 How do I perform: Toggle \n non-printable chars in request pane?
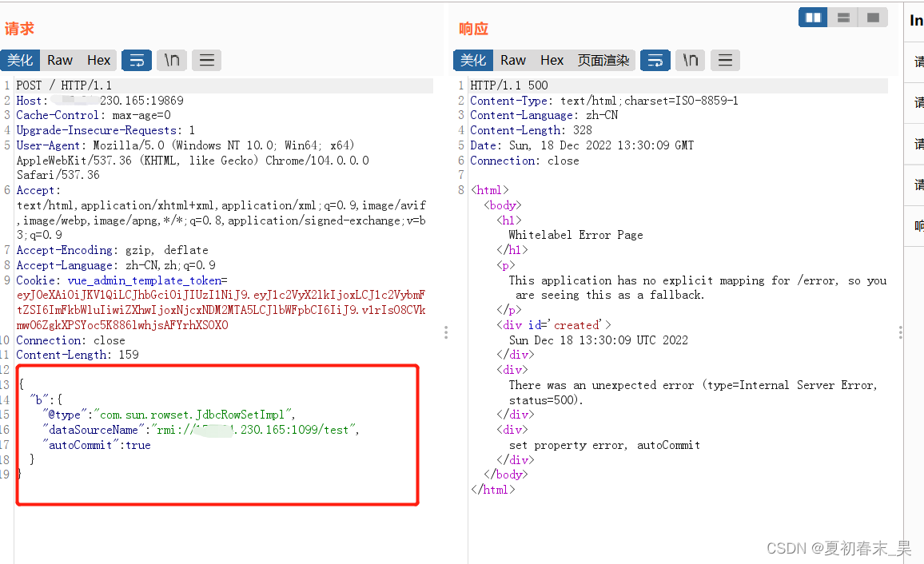pos(172,60)
